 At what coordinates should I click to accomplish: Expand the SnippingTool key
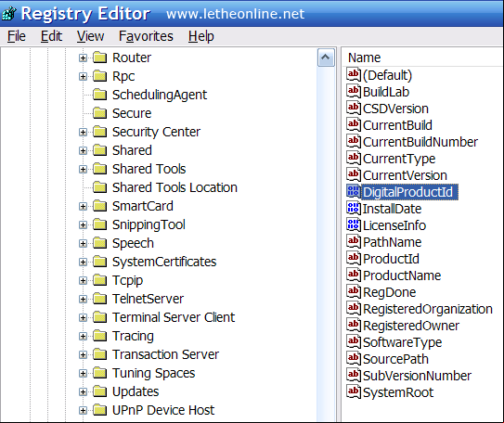(83, 224)
